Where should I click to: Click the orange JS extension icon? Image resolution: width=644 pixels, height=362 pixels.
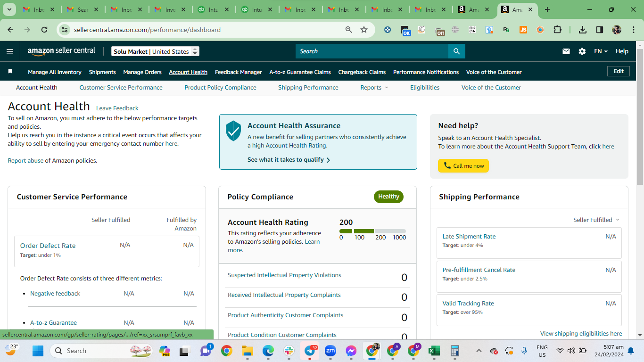click(x=523, y=30)
